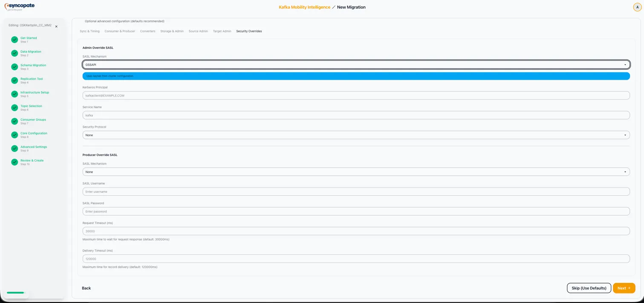Screen dimensions: 644x303
Task: Click the Admin Override SASL heading
Action: 98,48
